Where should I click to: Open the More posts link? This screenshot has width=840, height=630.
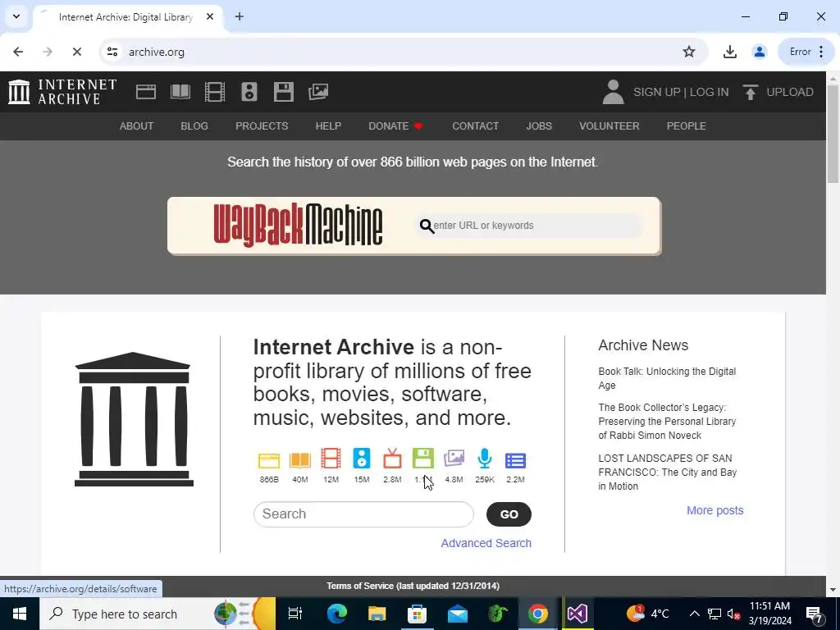pos(715,510)
